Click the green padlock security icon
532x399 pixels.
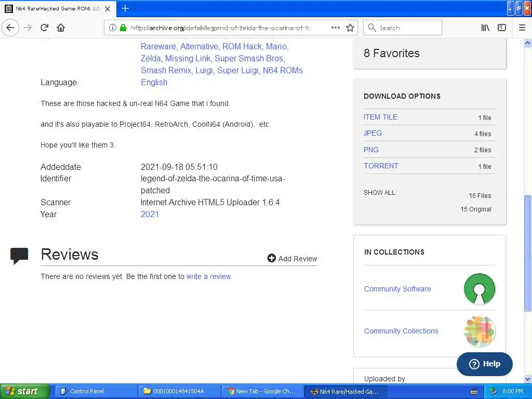[123, 28]
